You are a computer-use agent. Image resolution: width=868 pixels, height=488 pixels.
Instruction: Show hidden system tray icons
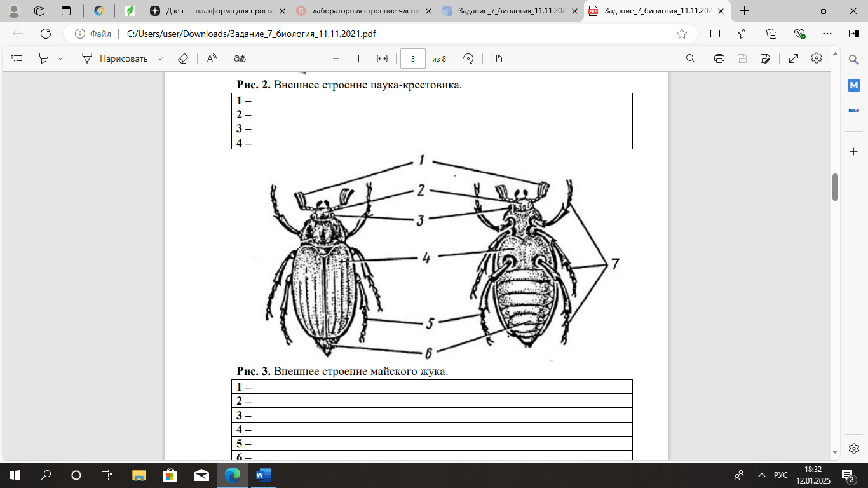761,475
